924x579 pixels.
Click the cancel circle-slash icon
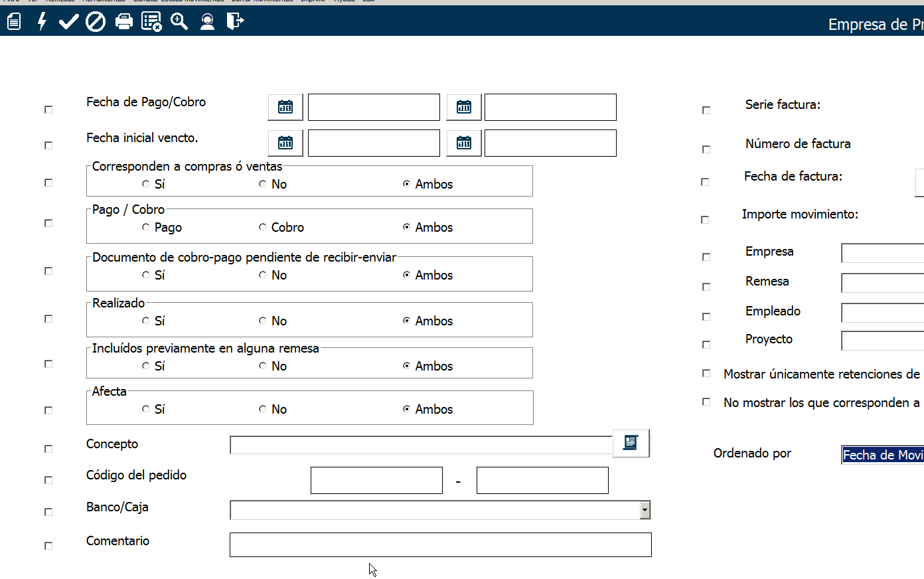click(x=96, y=22)
